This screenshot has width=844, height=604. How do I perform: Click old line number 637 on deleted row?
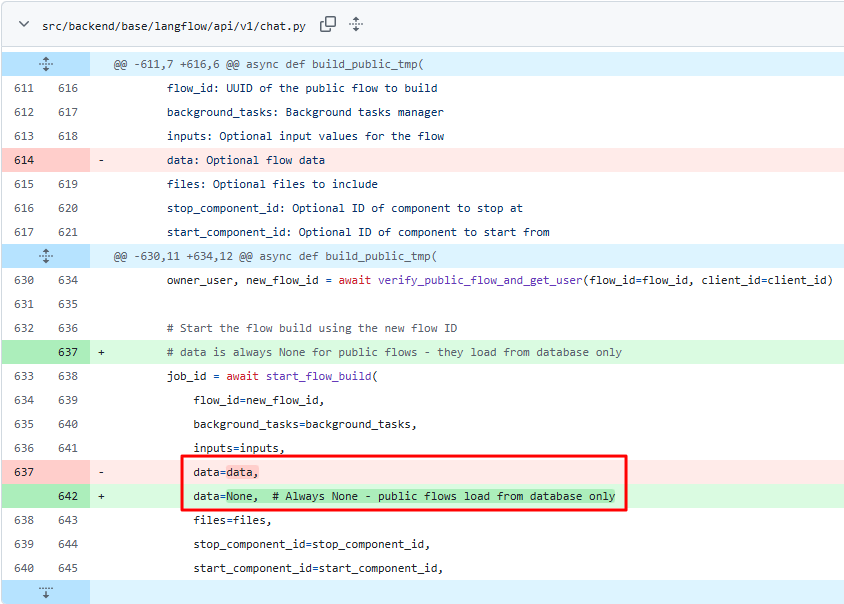[24, 472]
